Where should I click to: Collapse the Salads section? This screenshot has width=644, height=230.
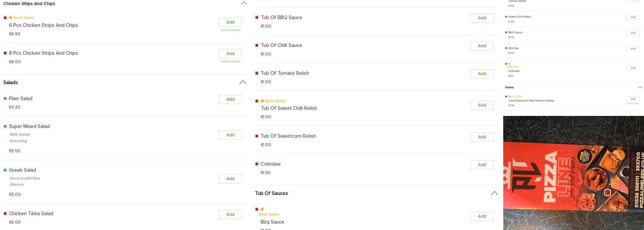click(242, 82)
